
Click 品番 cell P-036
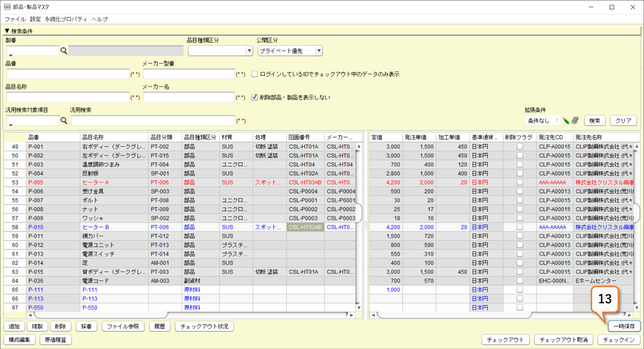[x=53, y=281]
